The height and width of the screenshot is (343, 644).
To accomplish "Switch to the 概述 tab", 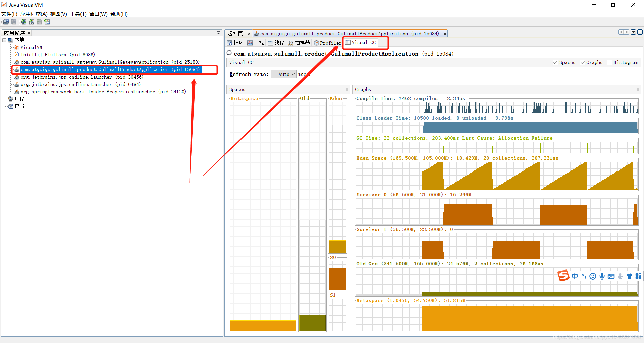I will [x=235, y=43].
